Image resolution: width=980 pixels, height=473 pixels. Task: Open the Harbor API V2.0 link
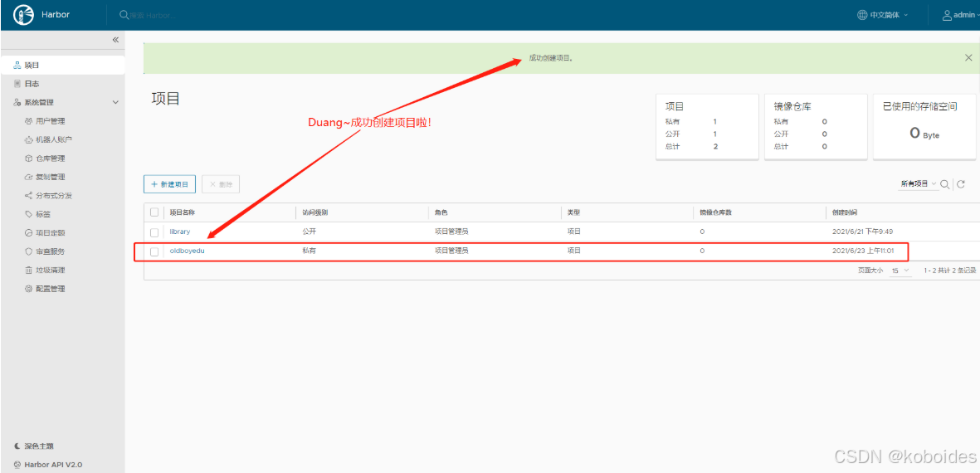(x=53, y=465)
